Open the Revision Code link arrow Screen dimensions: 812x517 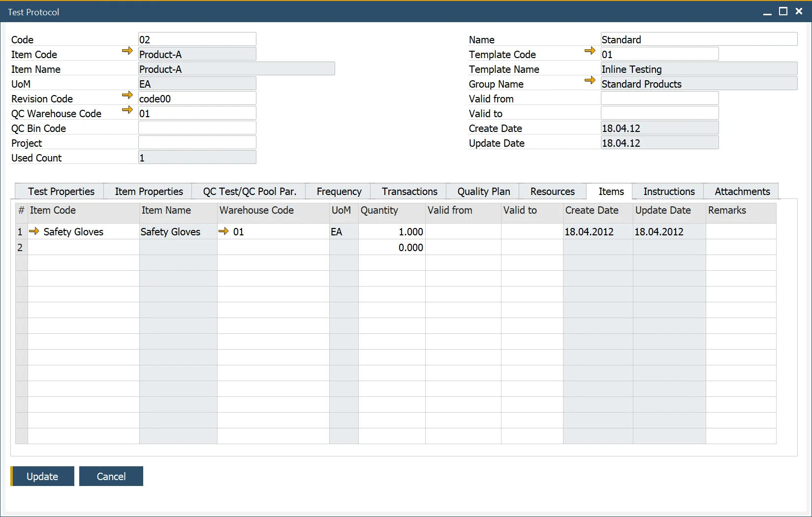click(127, 95)
